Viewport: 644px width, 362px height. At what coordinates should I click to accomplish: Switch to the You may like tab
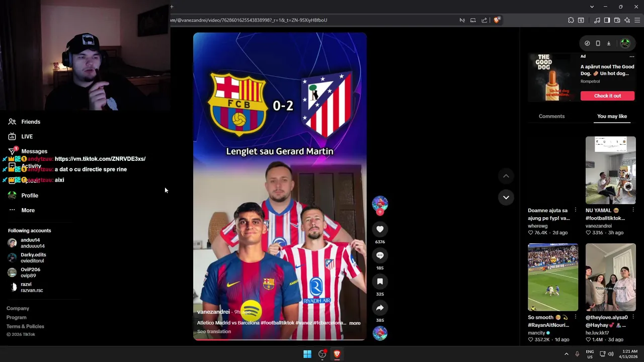point(612,116)
